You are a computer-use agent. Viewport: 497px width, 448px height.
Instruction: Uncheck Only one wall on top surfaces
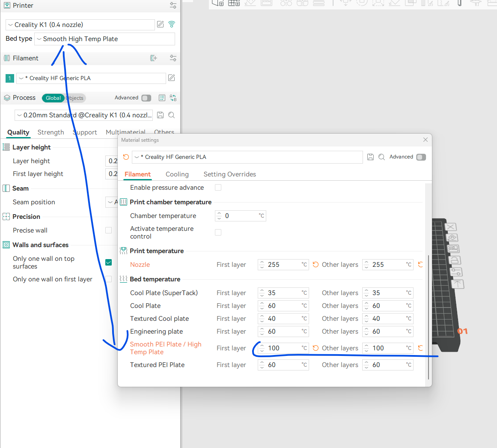(109, 262)
